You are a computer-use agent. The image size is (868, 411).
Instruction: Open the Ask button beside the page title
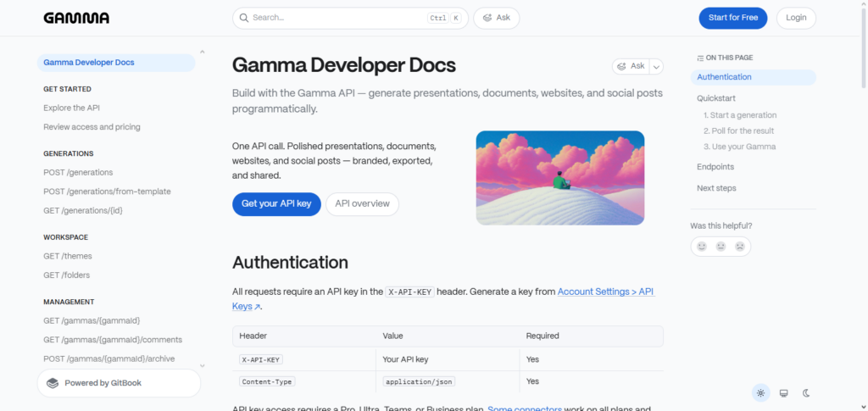[x=631, y=66]
